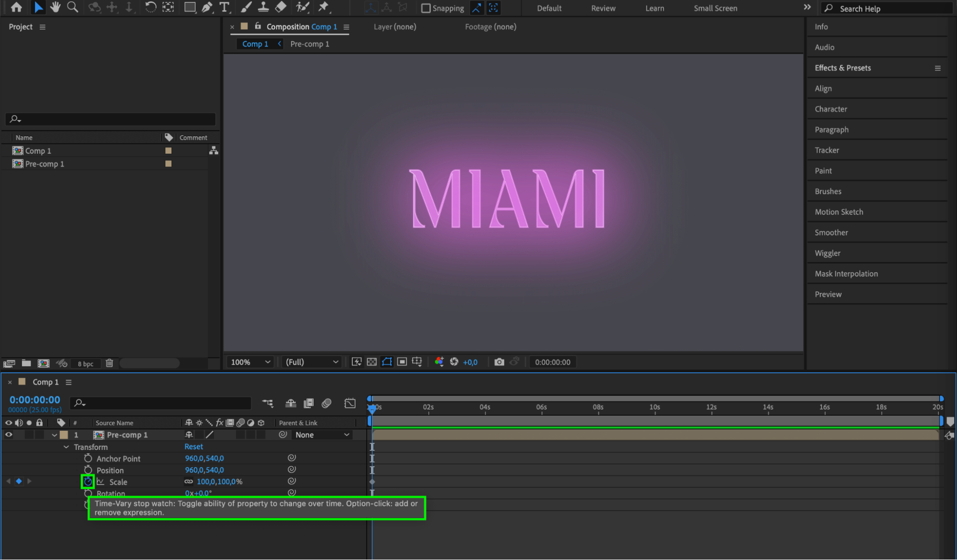
Task: Toggle the transparency grid icon
Action: [x=372, y=362]
